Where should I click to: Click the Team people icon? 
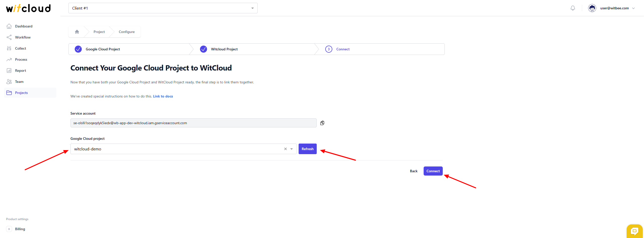[x=9, y=82]
